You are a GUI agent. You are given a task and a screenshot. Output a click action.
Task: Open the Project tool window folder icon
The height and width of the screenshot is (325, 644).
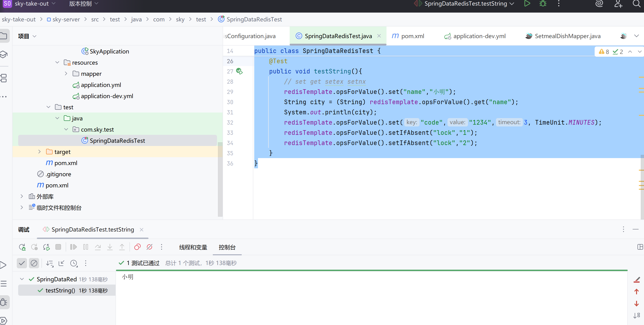tap(4, 36)
